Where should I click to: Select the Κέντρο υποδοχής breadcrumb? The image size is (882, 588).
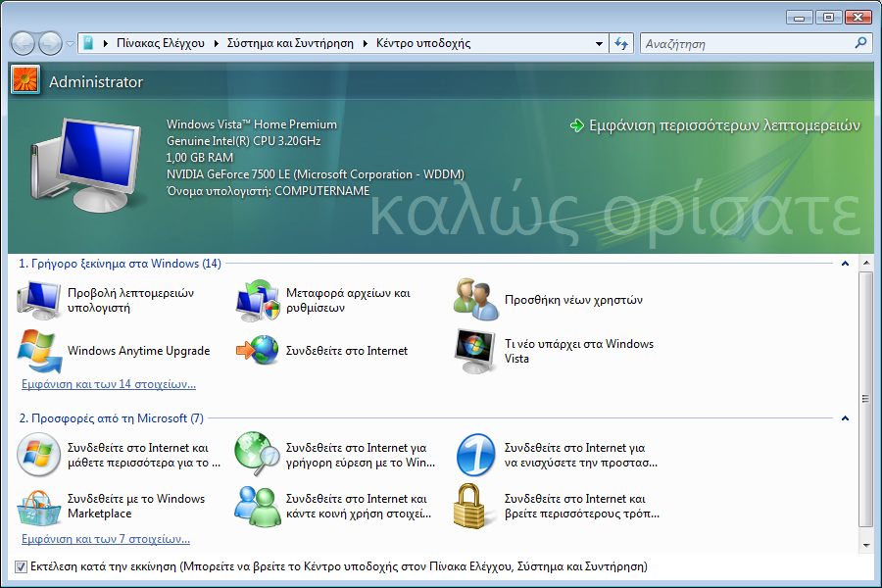(x=423, y=43)
